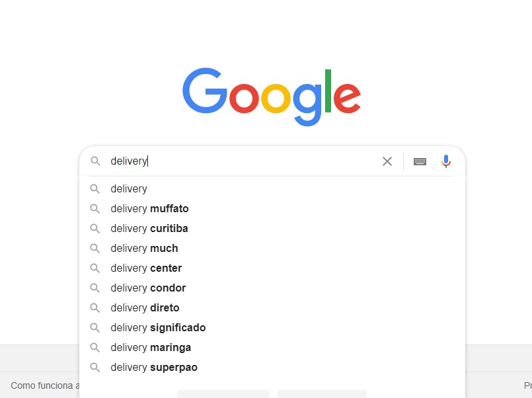
Task: Click the Google logo
Action: coord(271,96)
